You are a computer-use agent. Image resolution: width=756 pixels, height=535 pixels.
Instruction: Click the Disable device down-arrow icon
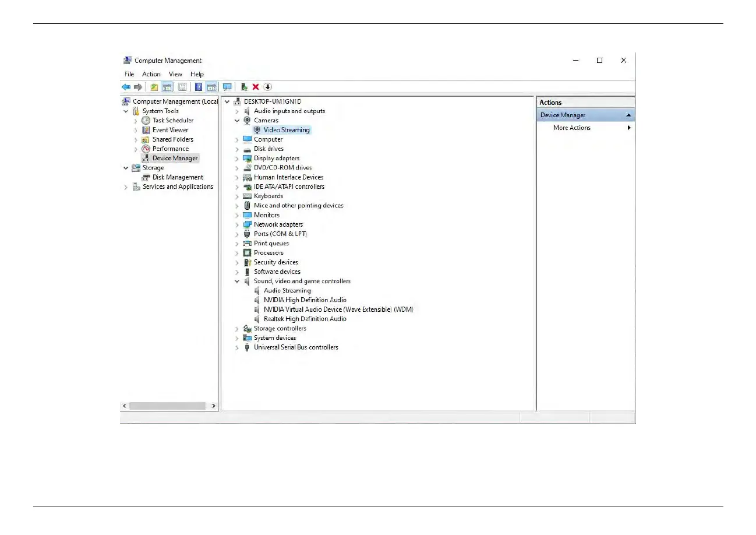267,87
